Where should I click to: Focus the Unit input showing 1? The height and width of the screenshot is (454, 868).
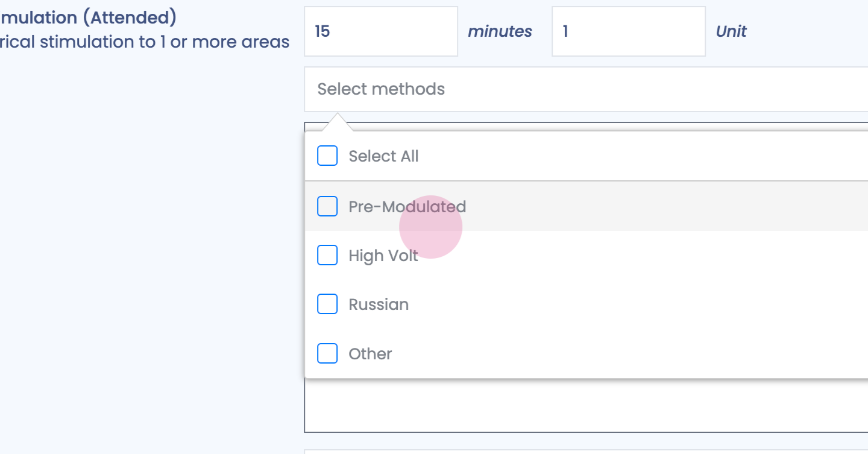[x=628, y=31]
